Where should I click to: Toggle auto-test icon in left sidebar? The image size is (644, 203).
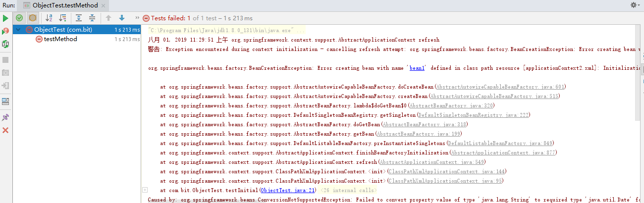tap(5, 44)
